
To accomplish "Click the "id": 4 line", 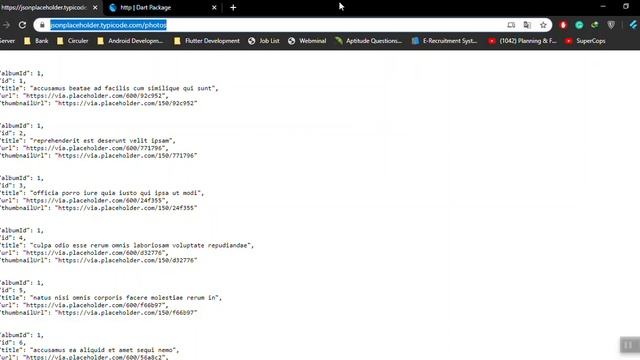I will [13, 238].
